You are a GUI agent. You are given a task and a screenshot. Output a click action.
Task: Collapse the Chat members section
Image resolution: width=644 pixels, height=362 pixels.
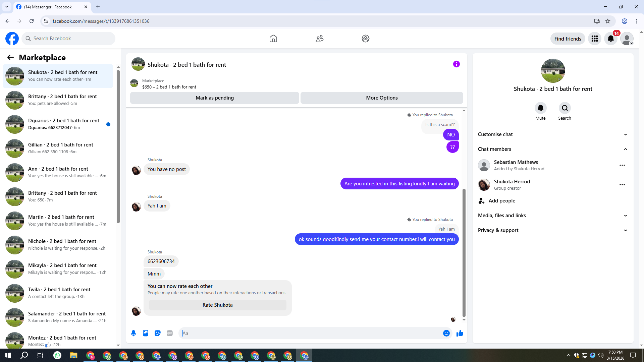(x=553, y=149)
